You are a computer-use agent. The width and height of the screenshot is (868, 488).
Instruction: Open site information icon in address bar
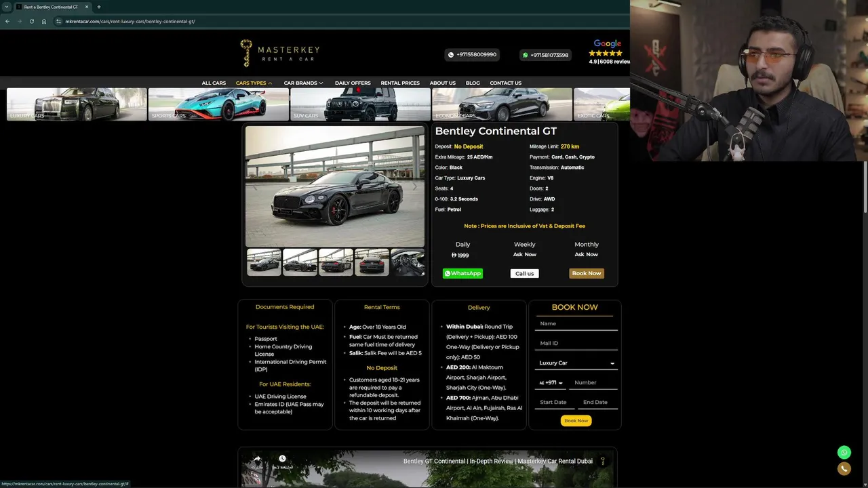click(59, 21)
